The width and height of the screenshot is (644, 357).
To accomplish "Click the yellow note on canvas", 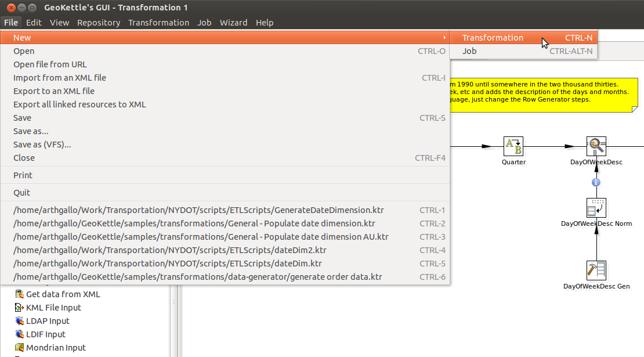I will tap(544, 95).
